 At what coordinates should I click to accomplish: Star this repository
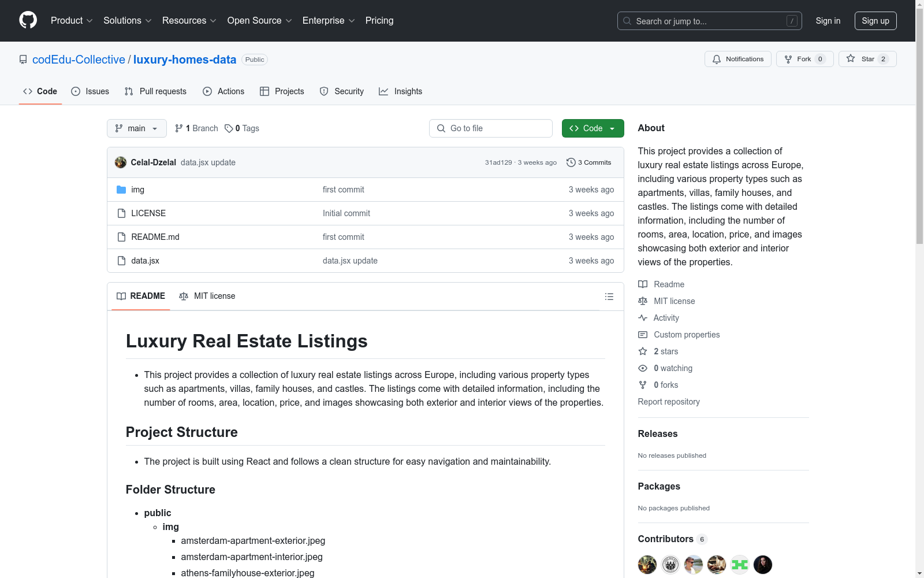coord(867,59)
